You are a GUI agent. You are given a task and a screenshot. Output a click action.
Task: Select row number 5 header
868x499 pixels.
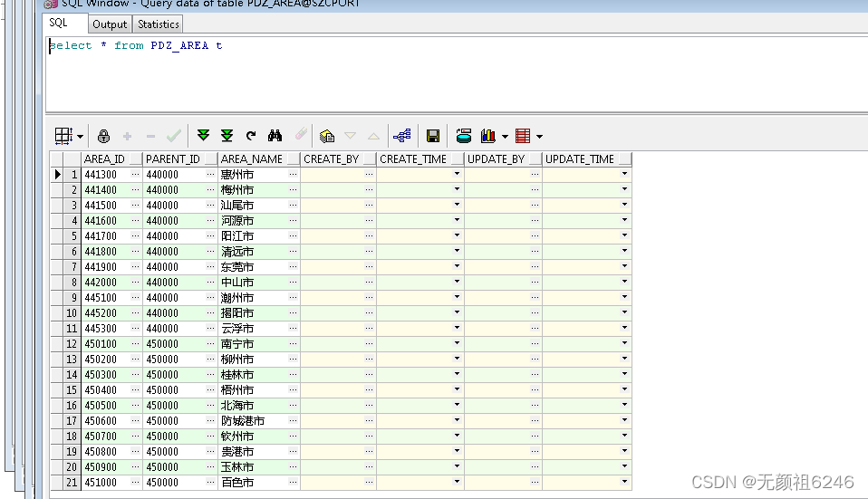pos(72,236)
